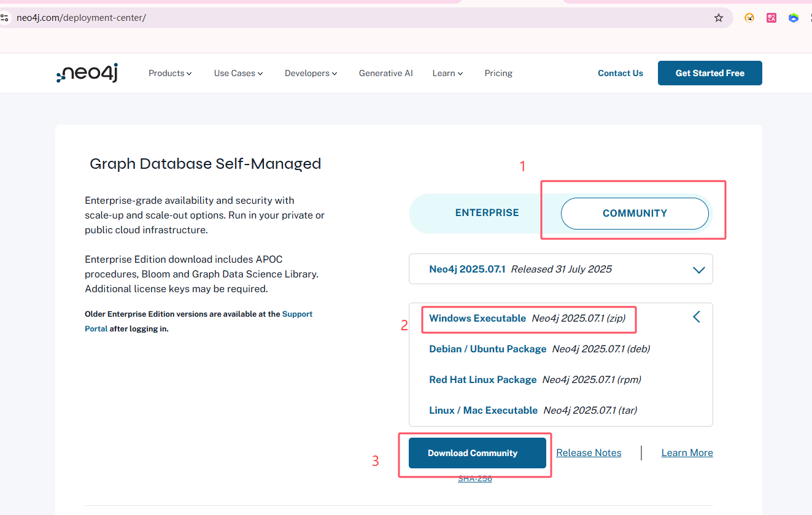Select Windows Executable zip option
This screenshot has height=515, width=812.
tap(527, 319)
